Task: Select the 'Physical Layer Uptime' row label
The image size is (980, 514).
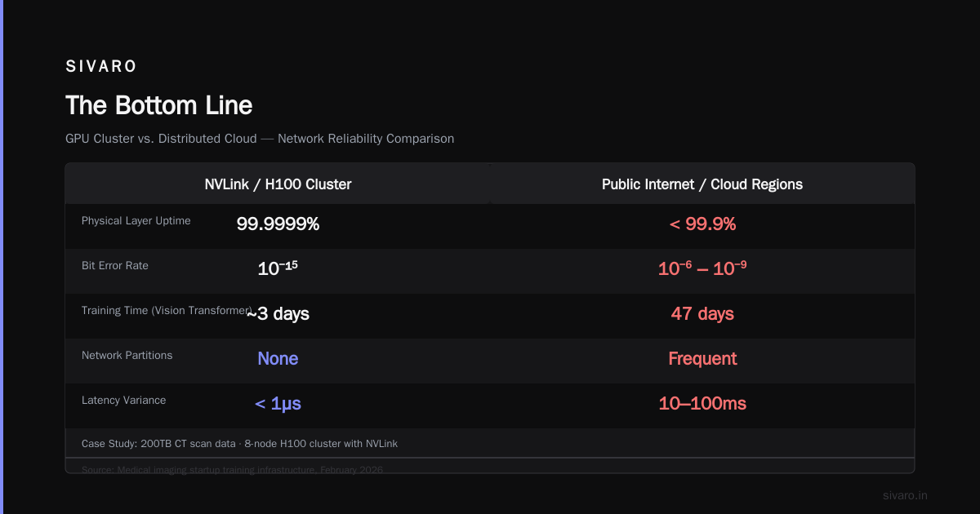Action: [x=136, y=221]
